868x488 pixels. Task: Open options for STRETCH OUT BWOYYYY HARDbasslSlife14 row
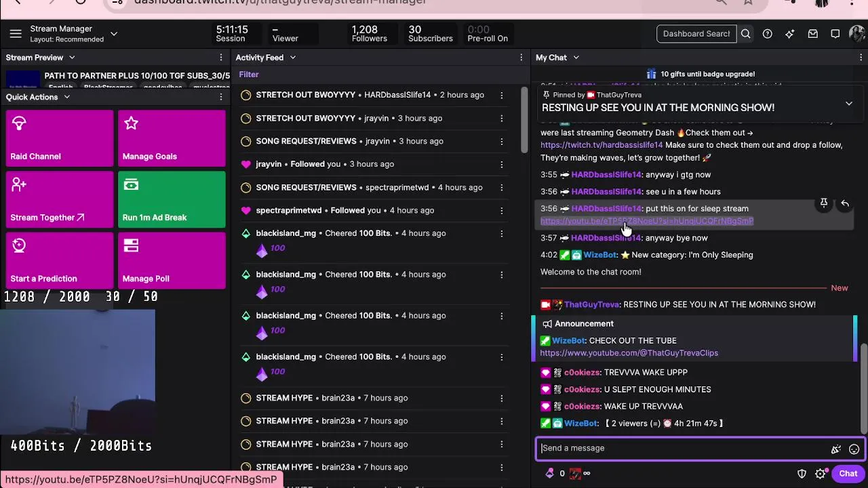501,95
